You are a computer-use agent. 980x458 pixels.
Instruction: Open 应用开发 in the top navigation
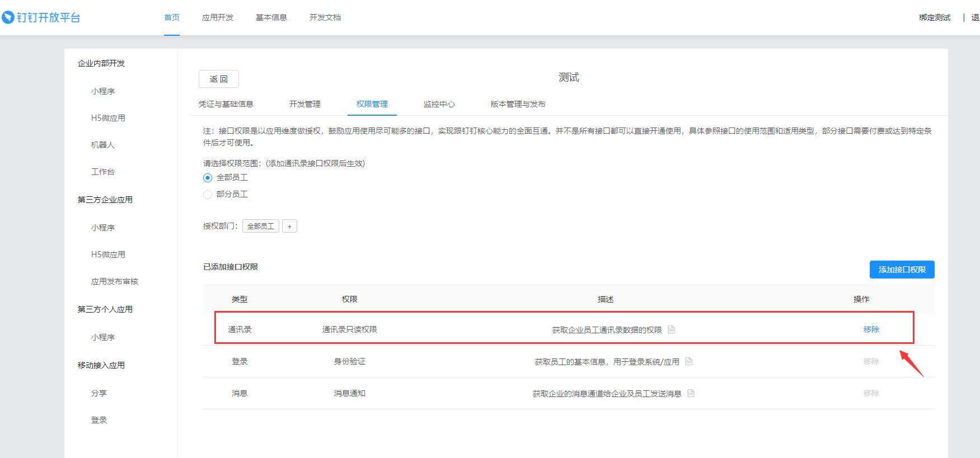(x=217, y=17)
